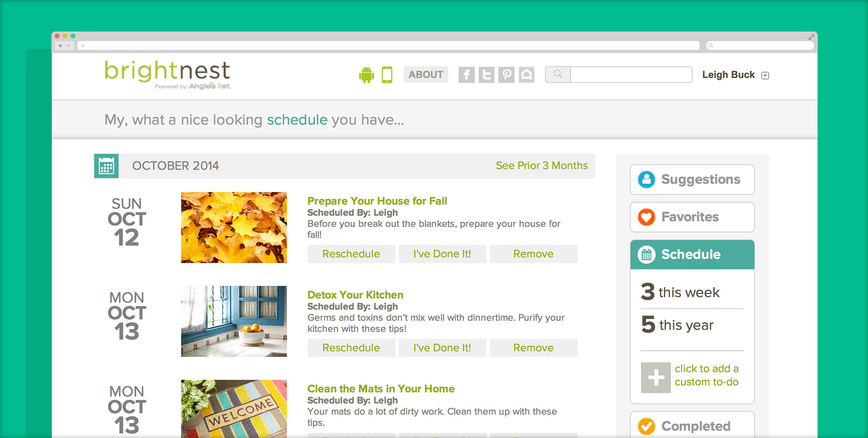
Task: Open the Favorites sidebar tab
Action: 692,217
